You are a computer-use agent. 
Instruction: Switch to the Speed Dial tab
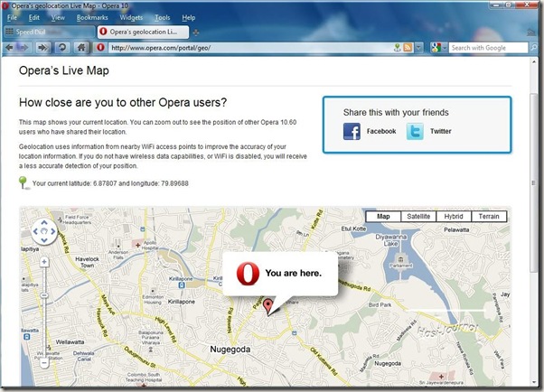(x=49, y=32)
